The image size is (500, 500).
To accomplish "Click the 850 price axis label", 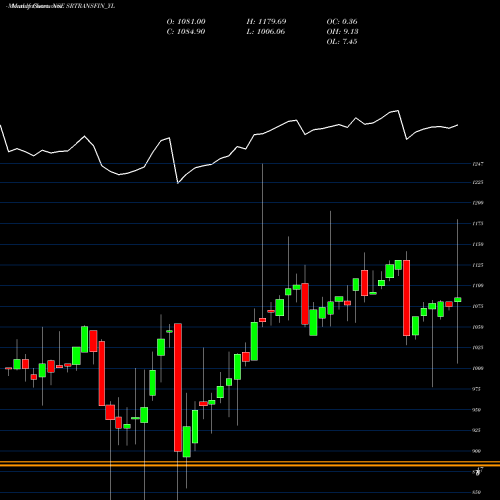I will [477, 492].
